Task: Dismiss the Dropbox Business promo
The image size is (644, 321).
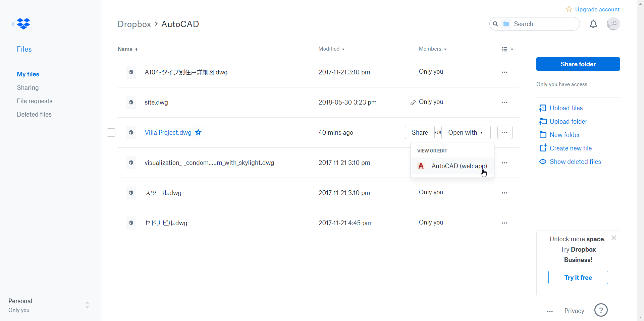Action: pos(614,238)
